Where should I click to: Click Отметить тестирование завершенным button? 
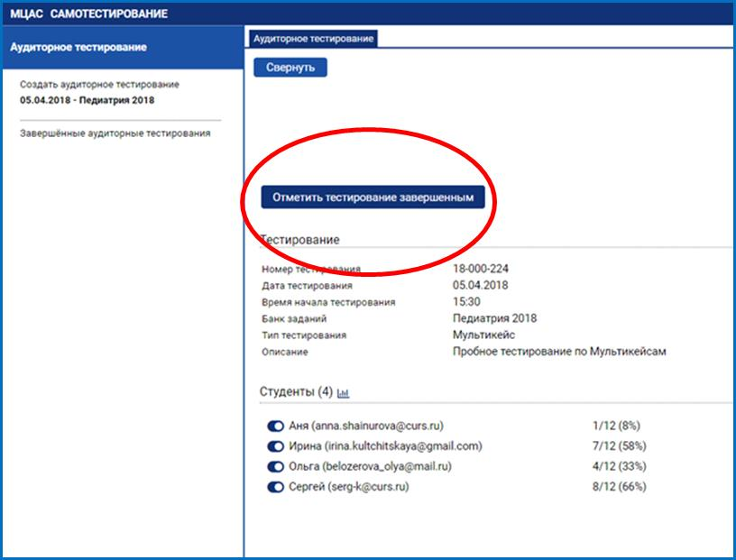pos(373,197)
